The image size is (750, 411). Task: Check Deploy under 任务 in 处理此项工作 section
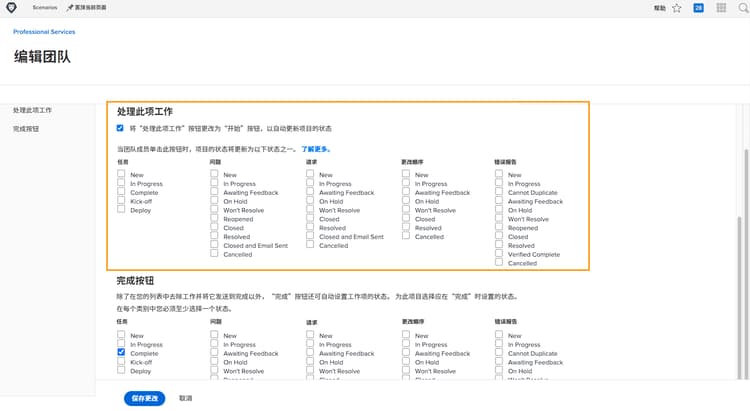coord(121,209)
